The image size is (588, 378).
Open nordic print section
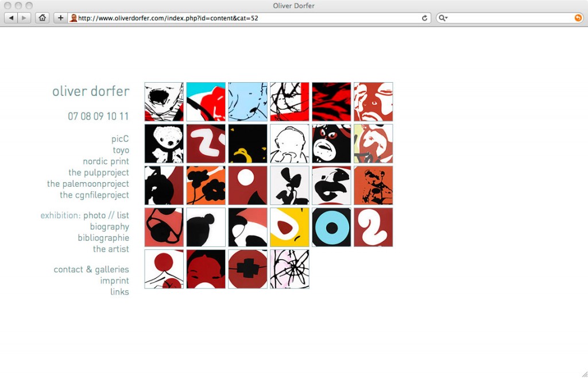pyautogui.click(x=106, y=161)
